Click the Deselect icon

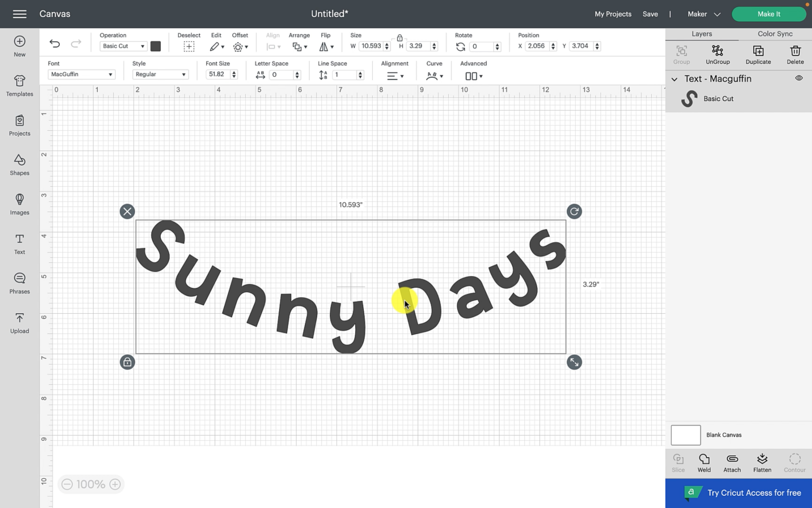189,47
